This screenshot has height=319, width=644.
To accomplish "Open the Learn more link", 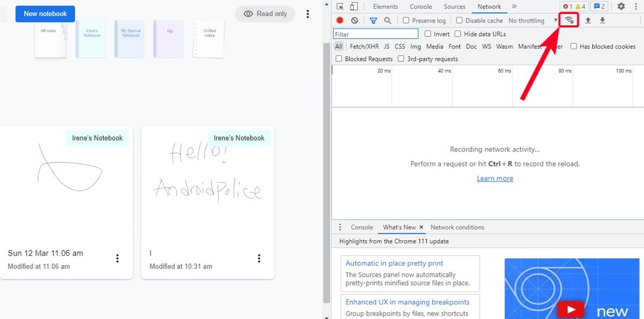I will (495, 178).
